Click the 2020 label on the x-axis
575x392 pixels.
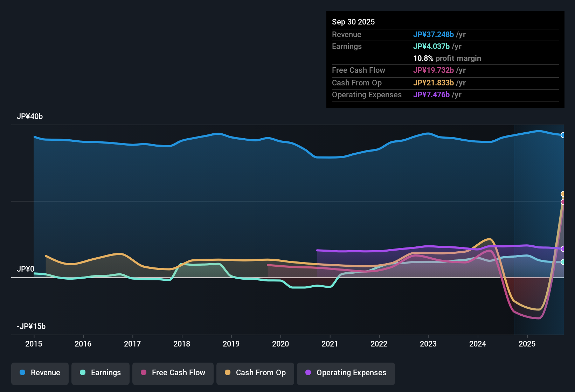[x=280, y=344]
